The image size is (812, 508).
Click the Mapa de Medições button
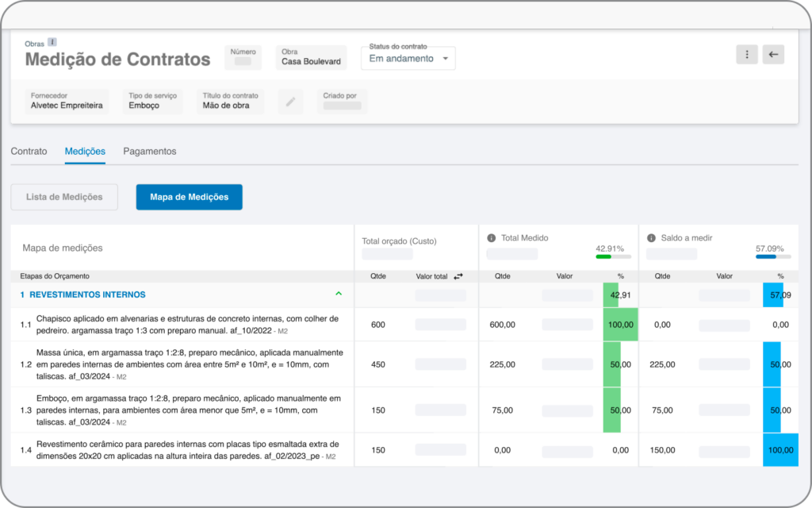tap(189, 197)
